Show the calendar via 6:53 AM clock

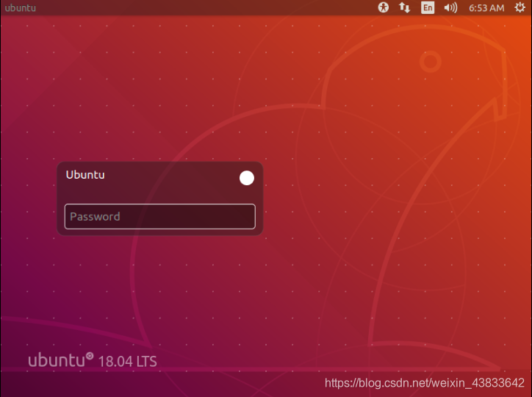pyautogui.click(x=486, y=8)
